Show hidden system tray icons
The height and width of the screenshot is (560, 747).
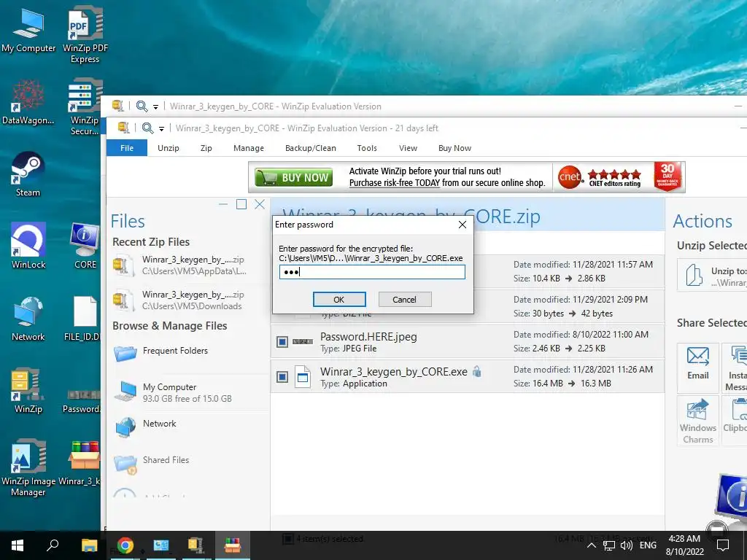click(591, 545)
